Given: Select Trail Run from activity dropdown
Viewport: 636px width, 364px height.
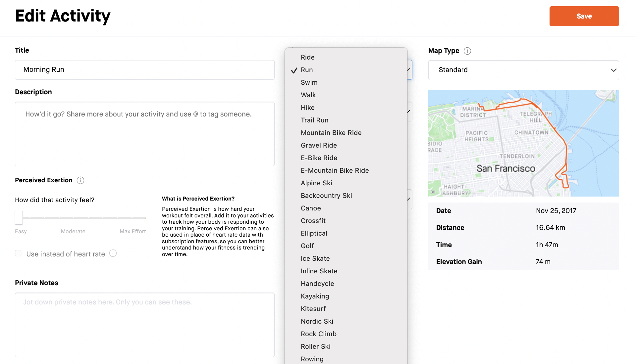Looking at the screenshot, I should click(314, 119).
